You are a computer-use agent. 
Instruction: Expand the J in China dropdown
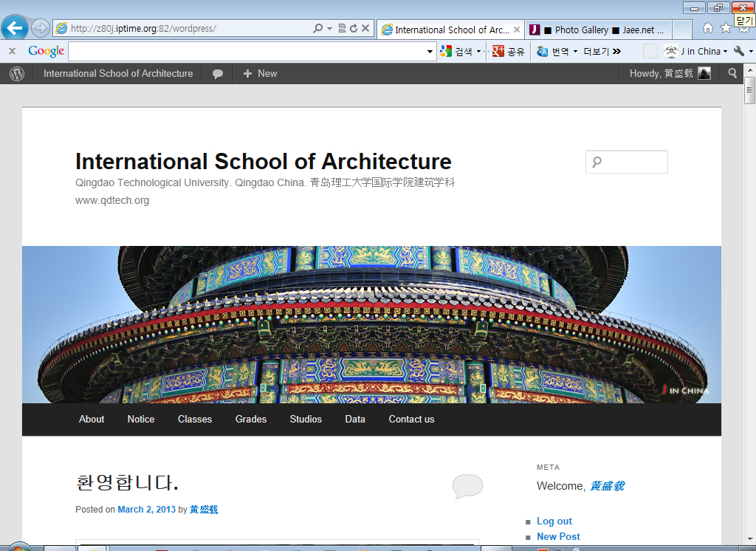[725, 52]
